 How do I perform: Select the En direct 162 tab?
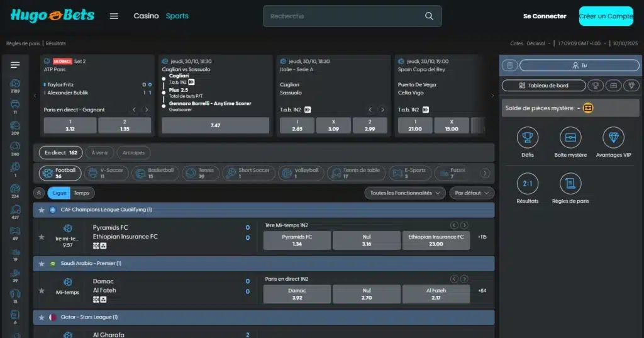pos(61,152)
